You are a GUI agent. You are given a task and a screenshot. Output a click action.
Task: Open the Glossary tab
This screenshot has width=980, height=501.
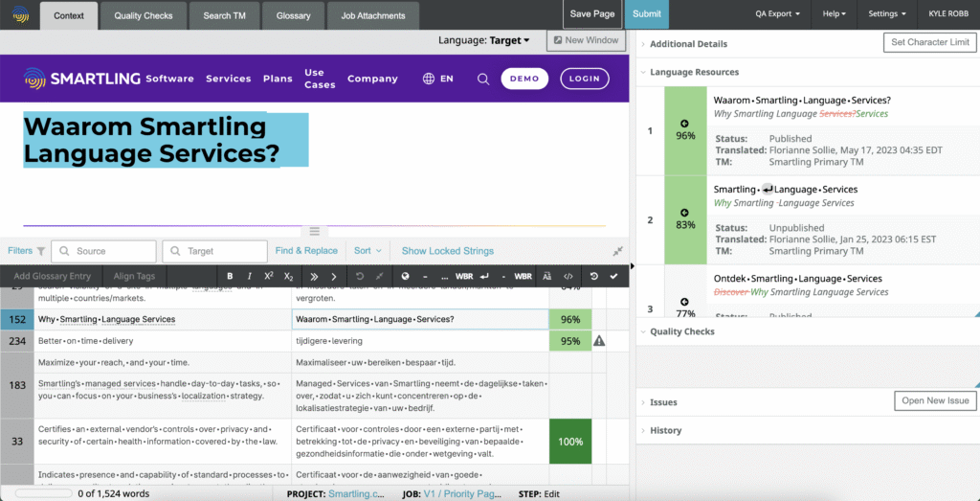click(x=293, y=15)
